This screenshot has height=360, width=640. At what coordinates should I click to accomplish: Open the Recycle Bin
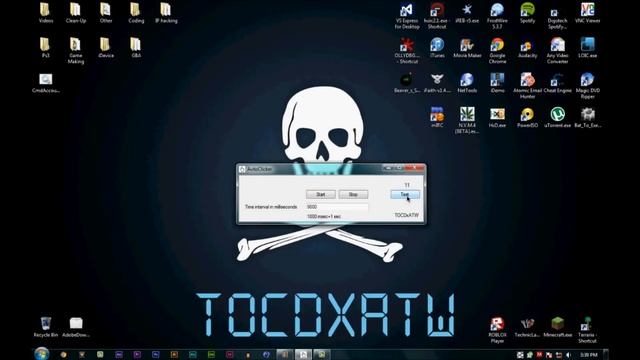pyautogui.click(x=46, y=327)
